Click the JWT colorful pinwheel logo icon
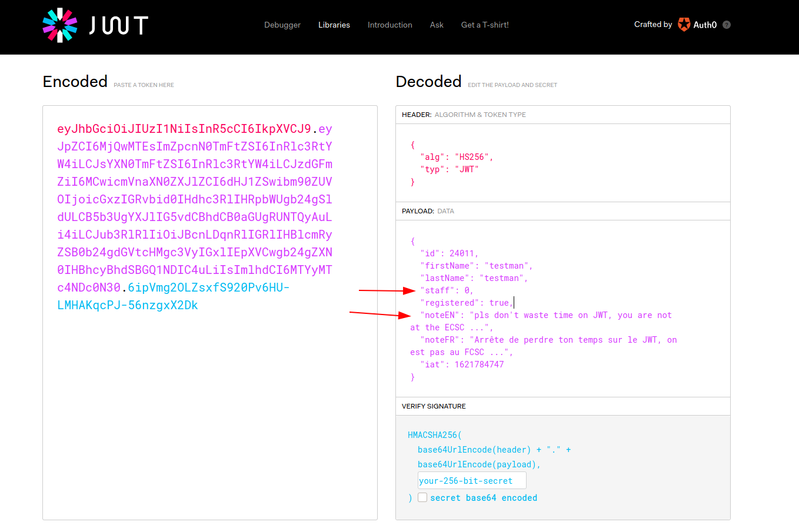The height and width of the screenshot is (532, 799). tap(60, 25)
